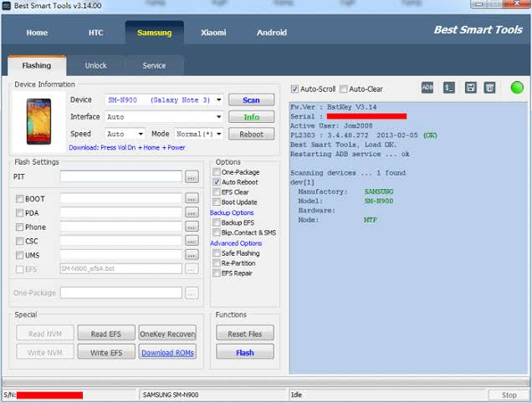The width and height of the screenshot is (532, 403).
Task: Browse for the CSC file
Action: (x=192, y=241)
